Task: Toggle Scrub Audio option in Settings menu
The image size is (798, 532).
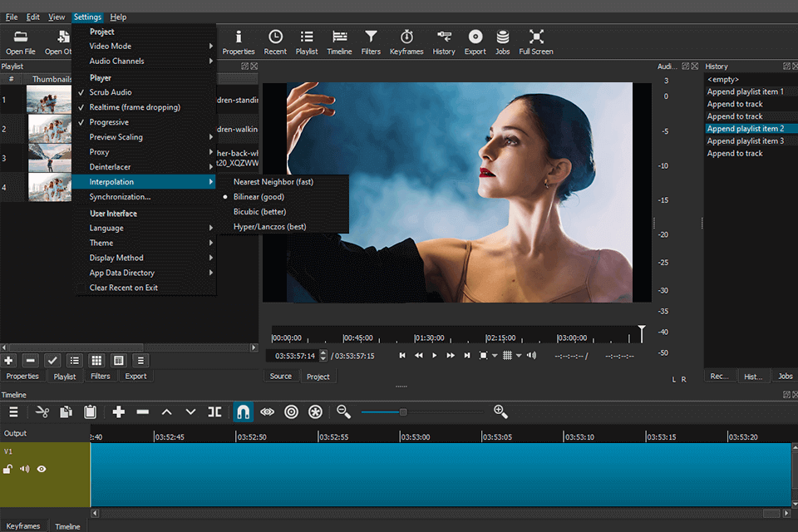Action: (111, 92)
